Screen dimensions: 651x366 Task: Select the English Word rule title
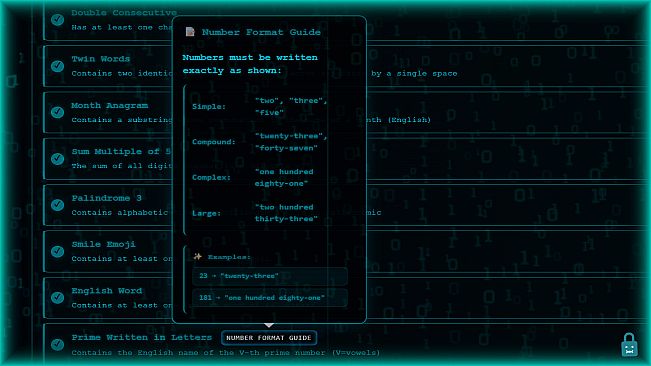(x=107, y=291)
